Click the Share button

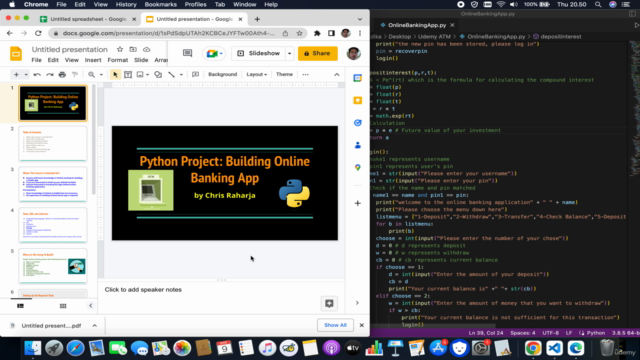tap(318, 53)
